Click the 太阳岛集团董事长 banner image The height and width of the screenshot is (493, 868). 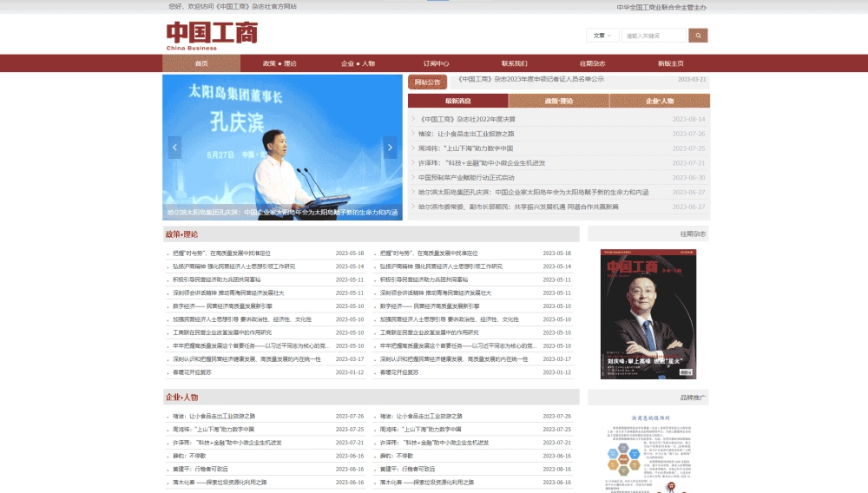282,148
